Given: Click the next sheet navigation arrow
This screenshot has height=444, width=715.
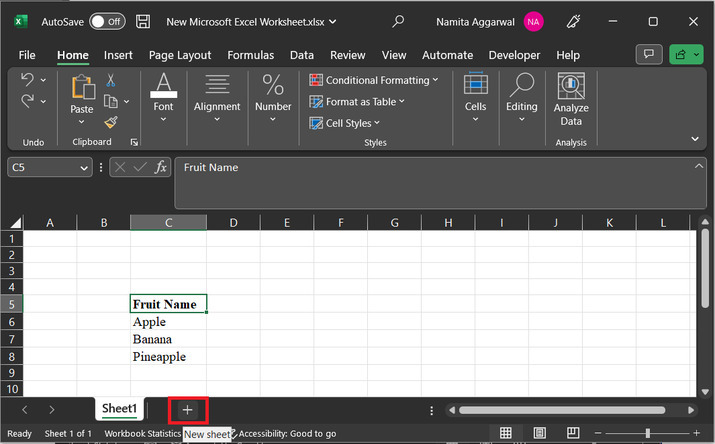Looking at the screenshot, I should (x=52, y=410).
